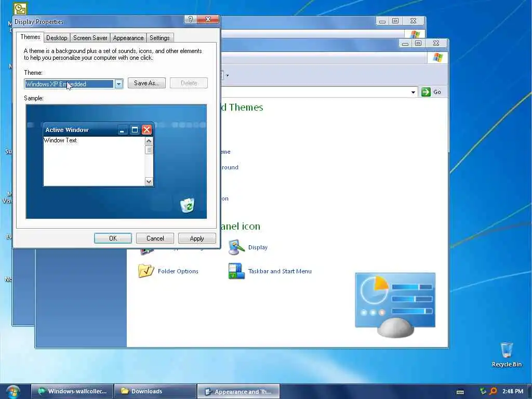Minimize the Appearance and Themes window
The image size is (532, 399).
405,44
